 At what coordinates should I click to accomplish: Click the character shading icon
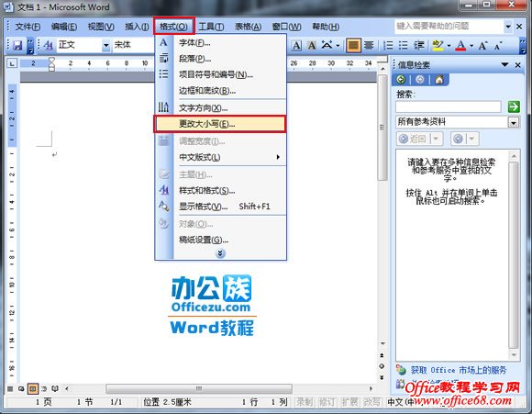point(312,45)
